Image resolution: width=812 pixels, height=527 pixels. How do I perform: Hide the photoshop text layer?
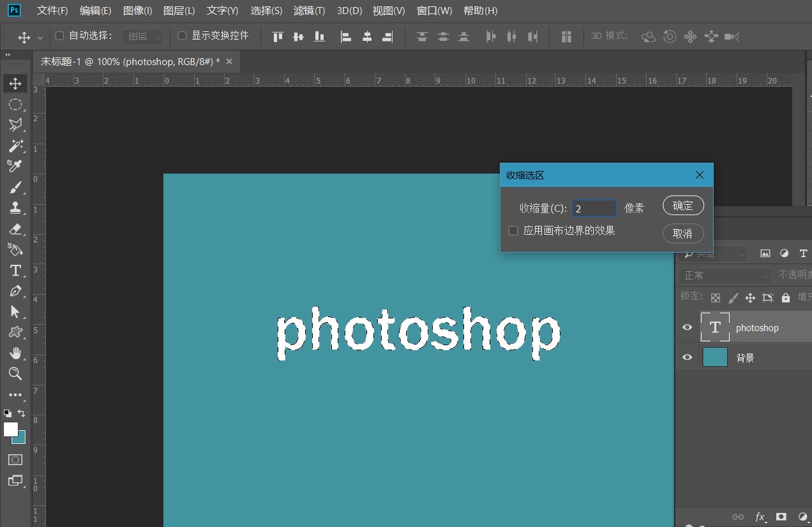point(687,327)
